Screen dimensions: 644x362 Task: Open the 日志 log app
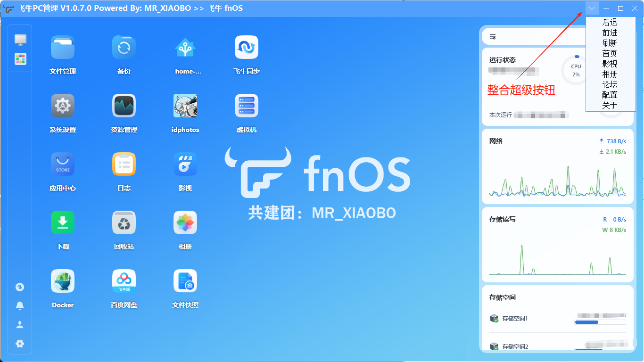coord(124,164)
